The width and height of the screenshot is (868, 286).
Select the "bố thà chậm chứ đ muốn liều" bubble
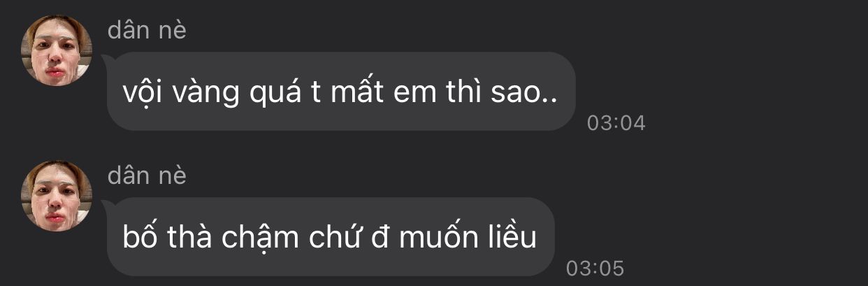[331, 237]
